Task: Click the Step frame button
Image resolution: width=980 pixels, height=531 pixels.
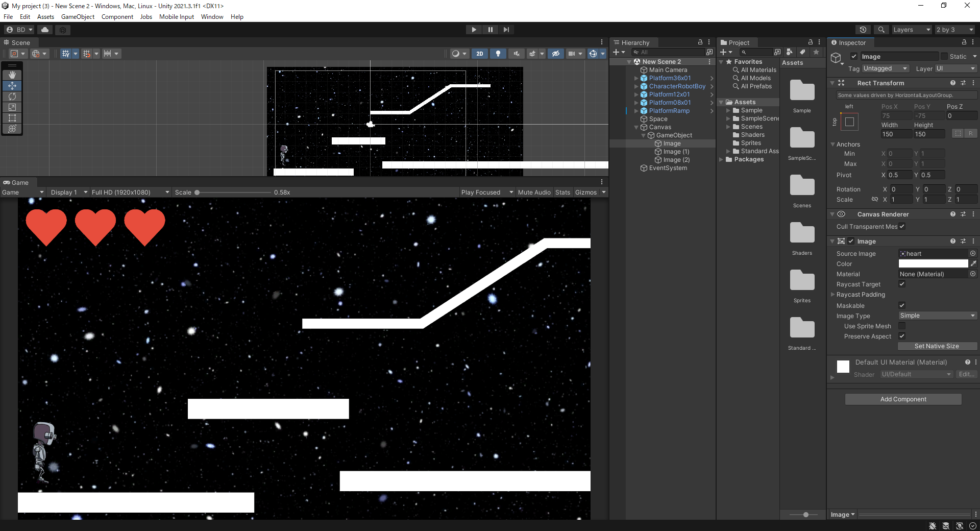Action: (x=506, y=29)
